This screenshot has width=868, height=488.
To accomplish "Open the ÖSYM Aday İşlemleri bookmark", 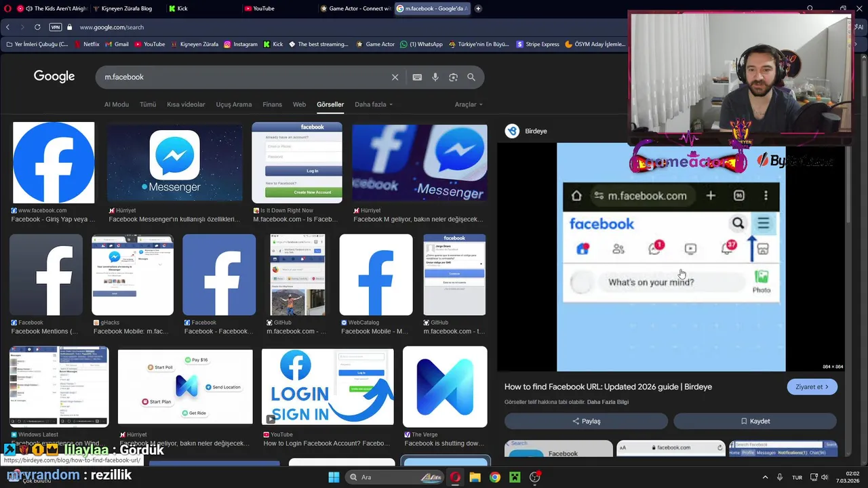I will [x=595, y=44].
